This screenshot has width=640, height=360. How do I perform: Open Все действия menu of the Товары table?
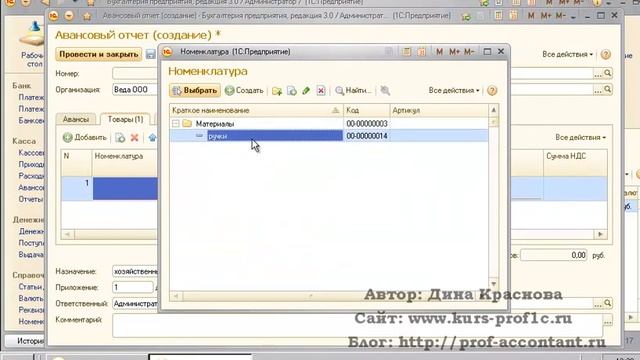click(580, 138)
